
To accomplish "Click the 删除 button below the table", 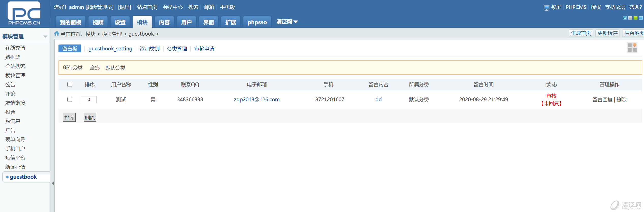I will [90, 118].
